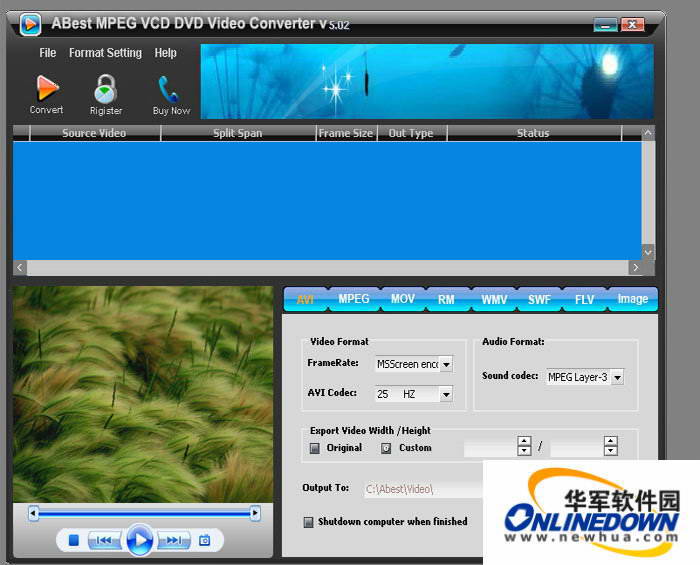
Task: Click the Split Span column header
Action: [x=238, y=133]
